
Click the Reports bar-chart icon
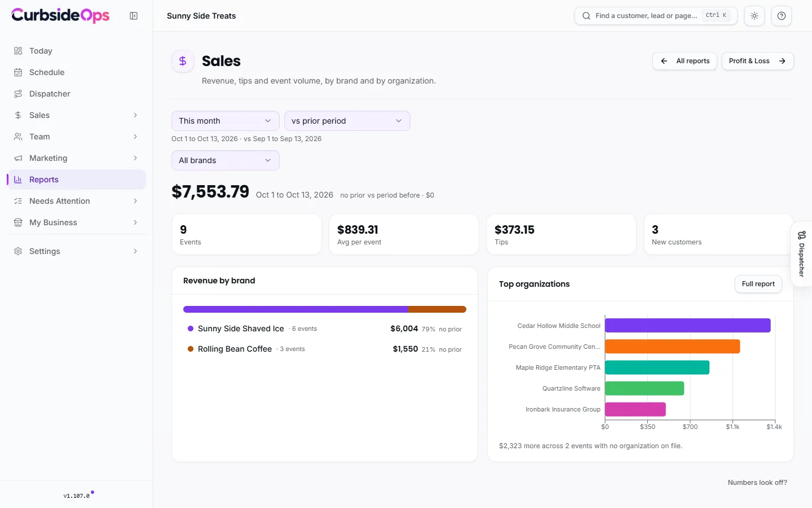click(x=18, y=179)
